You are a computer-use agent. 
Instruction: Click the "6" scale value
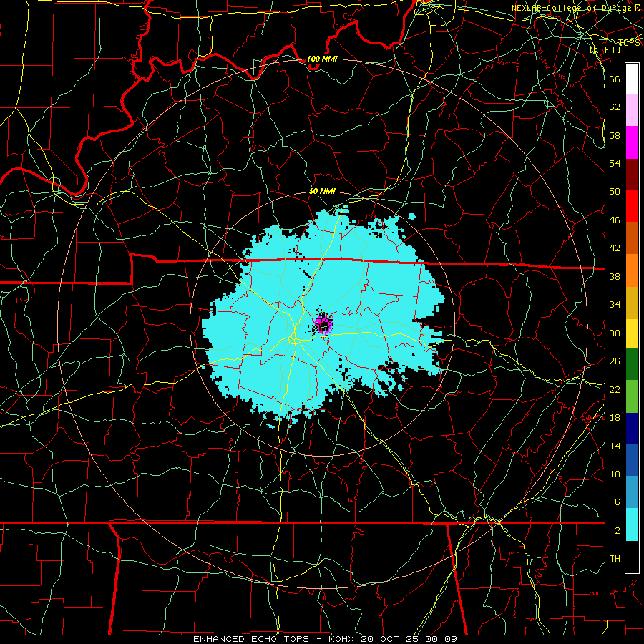617,502
